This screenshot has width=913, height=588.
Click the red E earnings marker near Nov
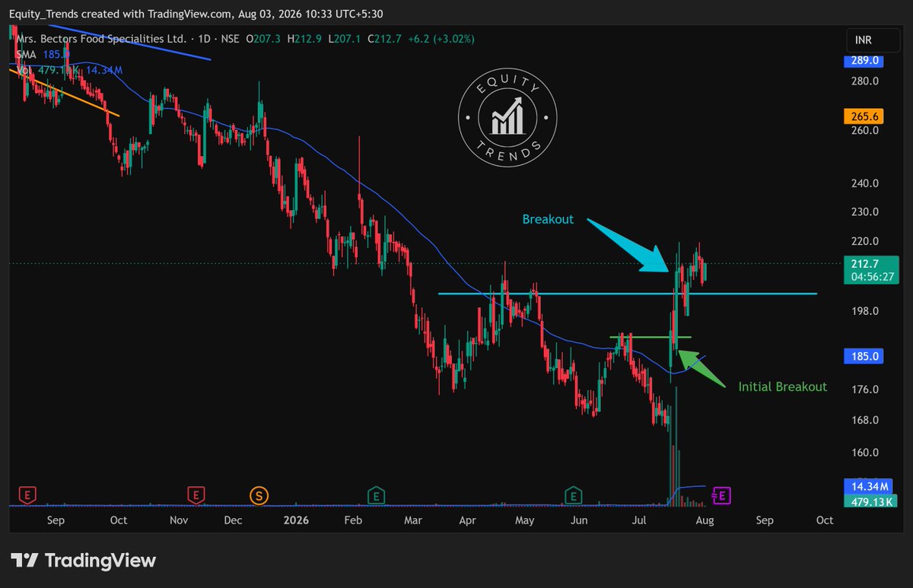click(x=196, y=496)
